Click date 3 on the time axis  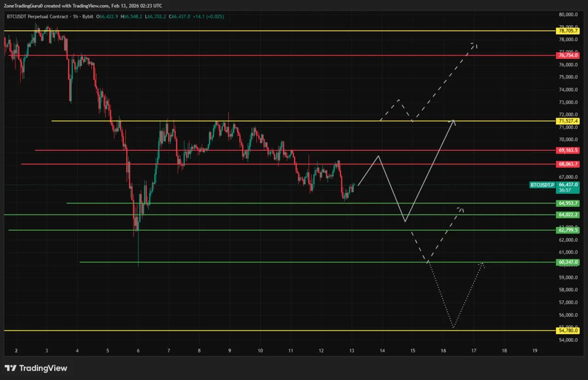[x=47, y=351]
